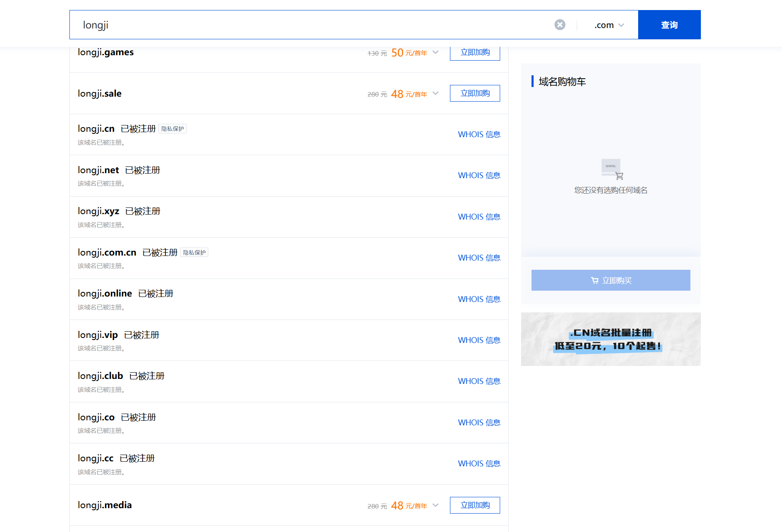Select the longji.vip domain name
The image size is (782, 532).
(98, 335)
